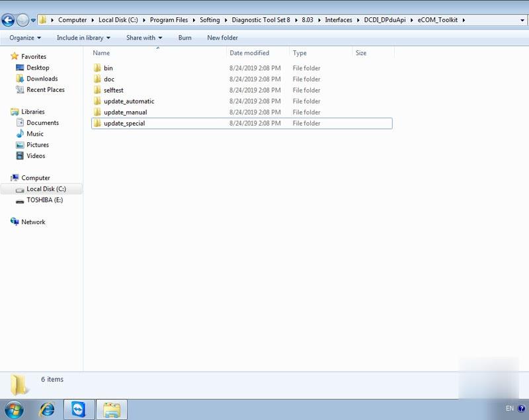Image resolution: width=529 pixels, height=420 pixels.
Task: Sort files by Date modified column
Action: click(x=249, y=53)
